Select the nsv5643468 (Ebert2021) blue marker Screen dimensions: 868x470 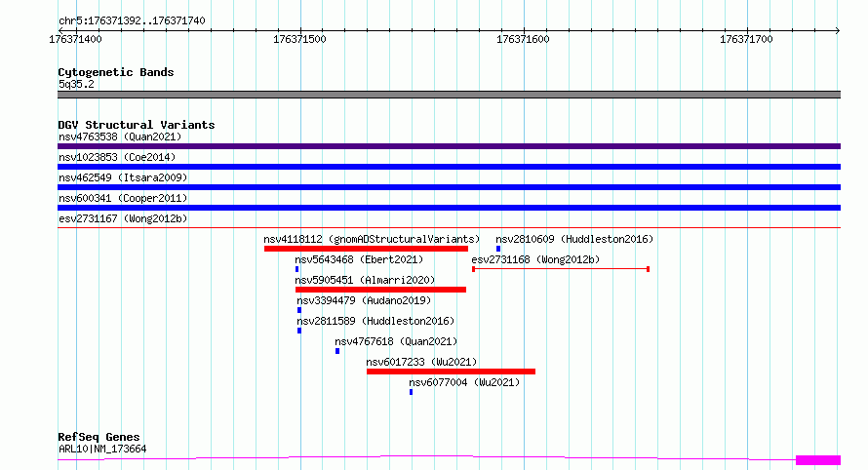point(297,269)
